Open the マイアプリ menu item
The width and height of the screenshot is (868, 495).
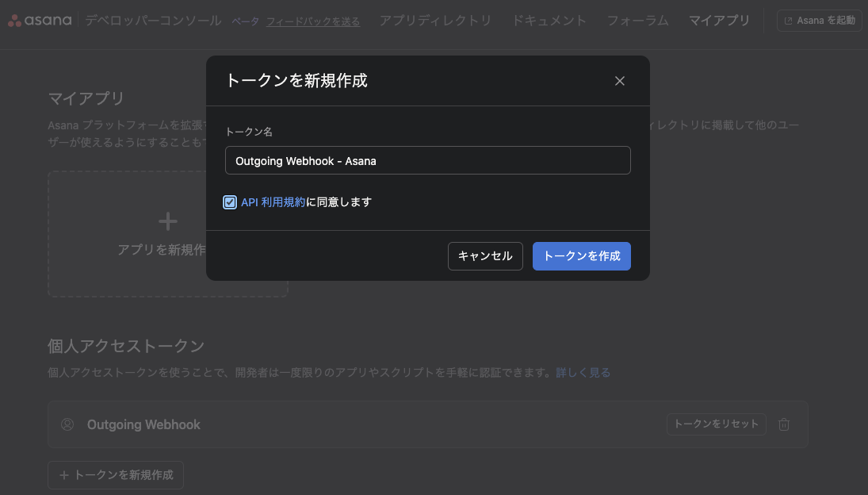[719, 21]
